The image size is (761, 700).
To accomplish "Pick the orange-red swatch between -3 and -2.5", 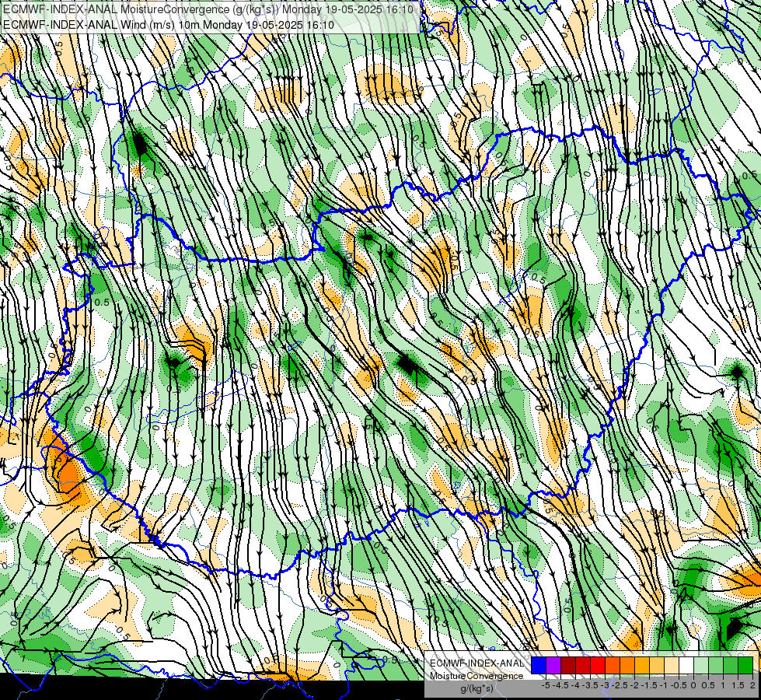I will point(613,666).
